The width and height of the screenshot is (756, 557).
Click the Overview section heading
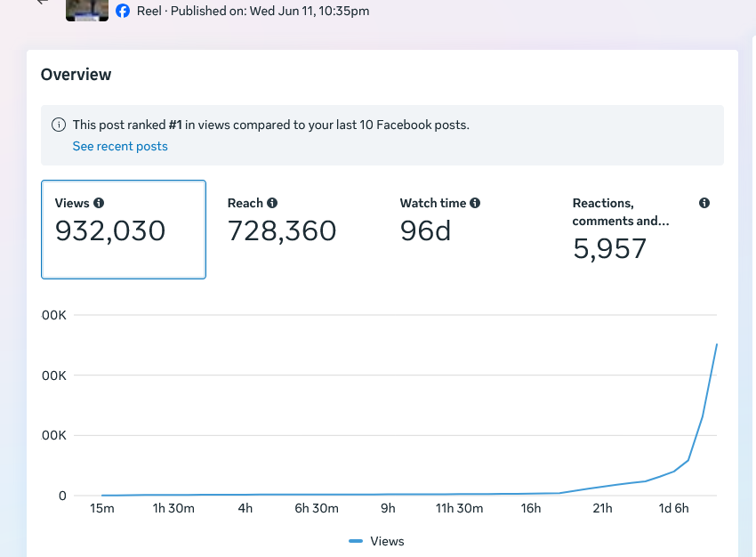click(76, 75)
